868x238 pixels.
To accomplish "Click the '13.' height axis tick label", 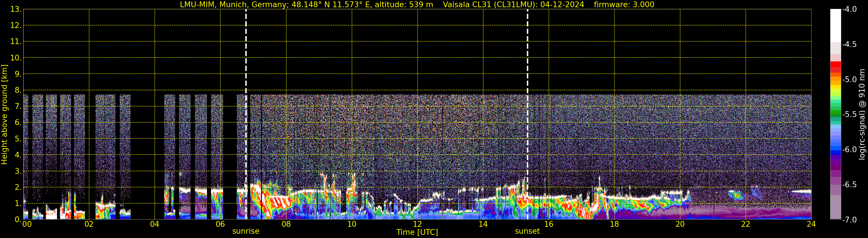I will (16, 10).
